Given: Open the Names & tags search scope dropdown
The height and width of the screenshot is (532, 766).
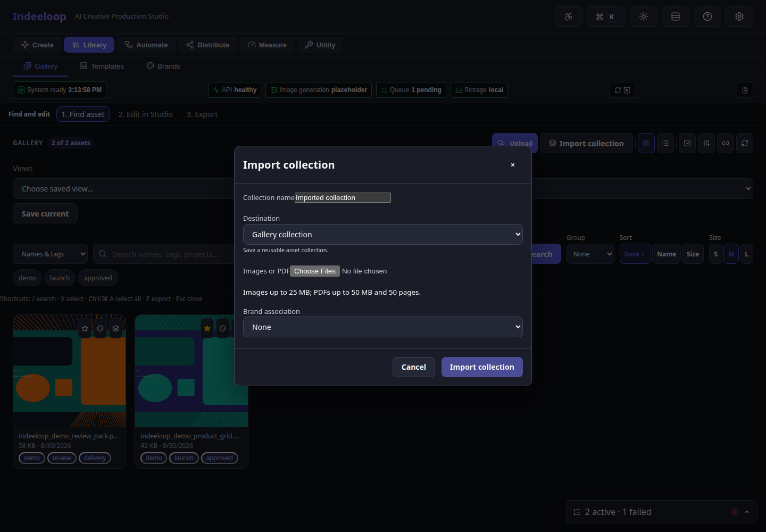Looking at the screenshot, I should [51, 254].
